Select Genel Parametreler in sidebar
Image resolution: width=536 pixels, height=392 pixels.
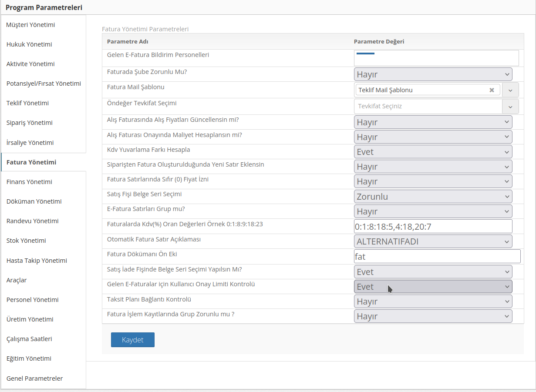tap(34, 379)
